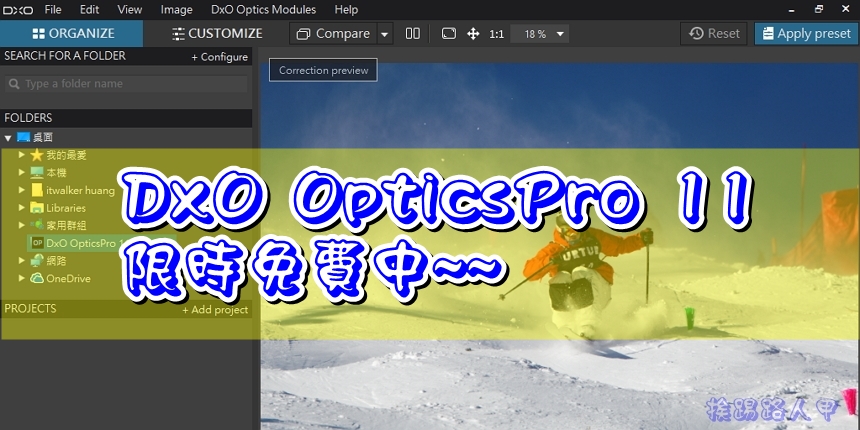
Task: Select the 本機 computer icon
Action: point(37,173)
